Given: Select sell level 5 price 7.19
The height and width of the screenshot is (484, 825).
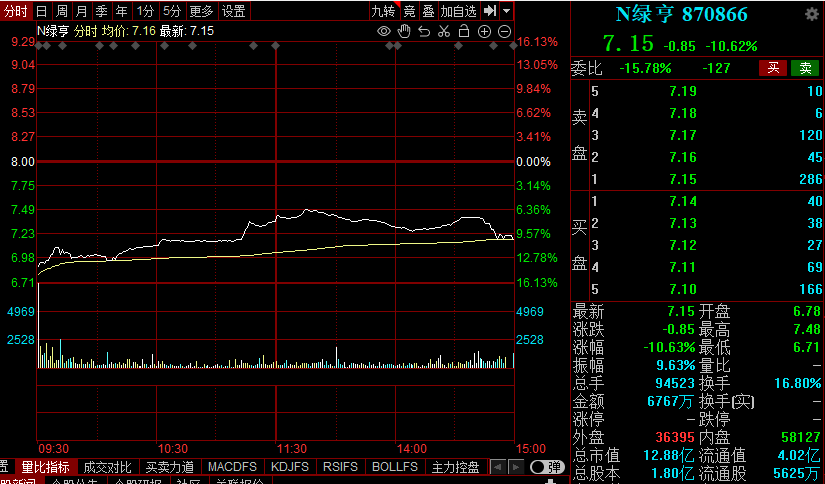Looking at the screenshot, I should 683,92.
